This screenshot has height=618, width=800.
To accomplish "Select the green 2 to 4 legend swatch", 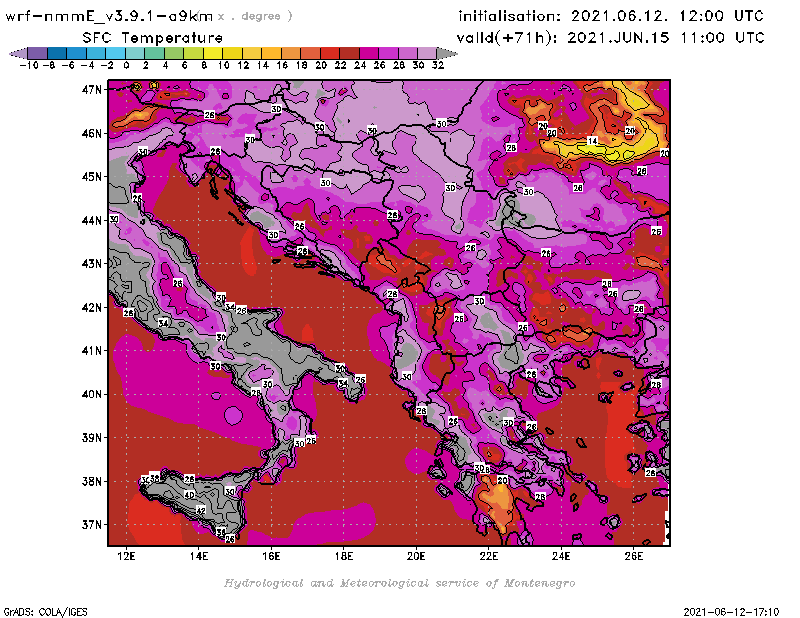I will (x=154, y=53).
